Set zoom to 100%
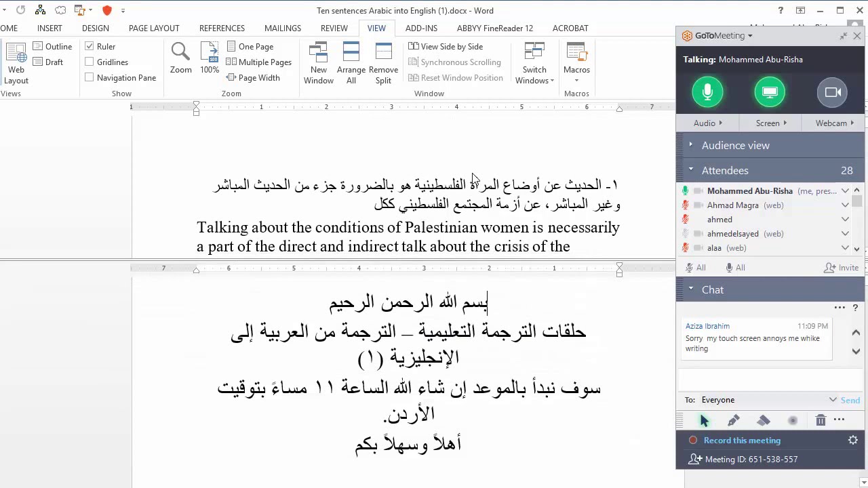 point(210,58)
